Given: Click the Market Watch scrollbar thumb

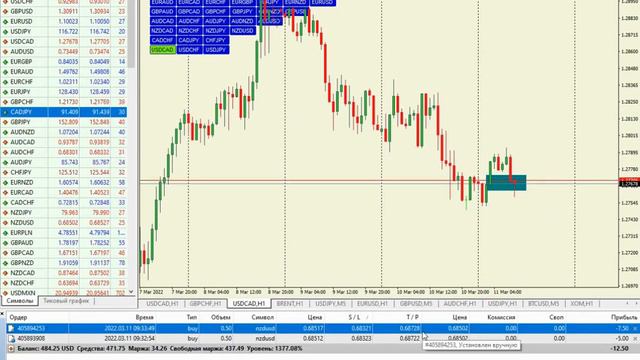Looking at the screenshot, I should [x=131, y=33].
